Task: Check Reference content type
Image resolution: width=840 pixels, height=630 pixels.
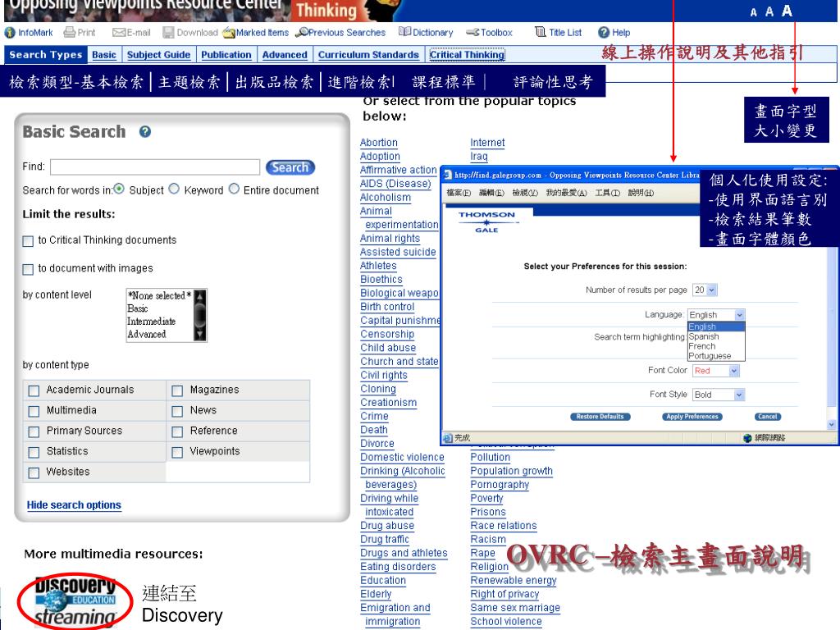Action: 177,431
